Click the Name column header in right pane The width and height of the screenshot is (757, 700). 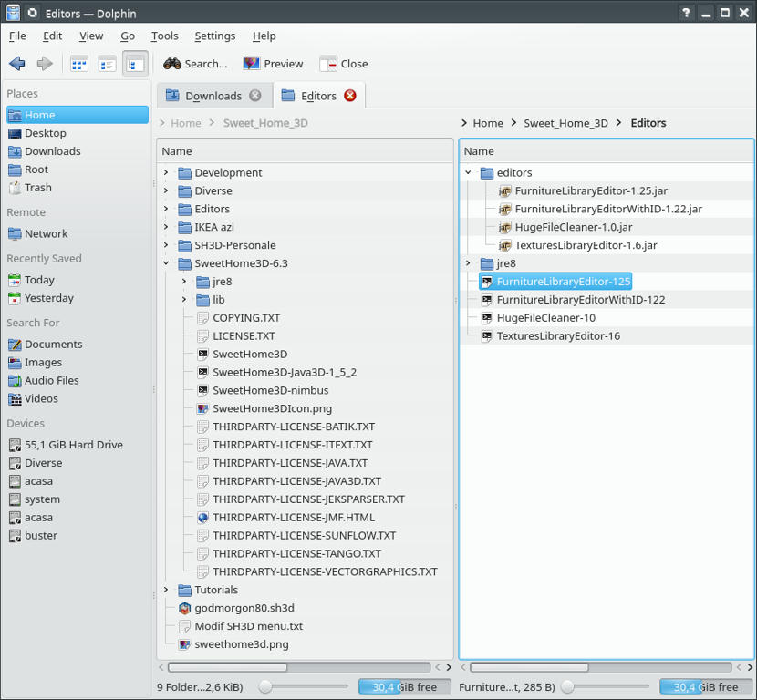[x=607, y=151]
